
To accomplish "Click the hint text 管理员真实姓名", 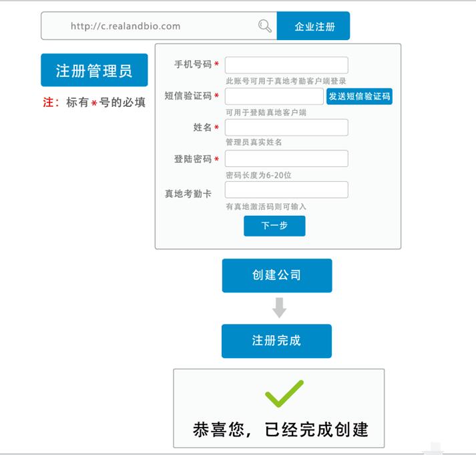I will coord(254,142).
